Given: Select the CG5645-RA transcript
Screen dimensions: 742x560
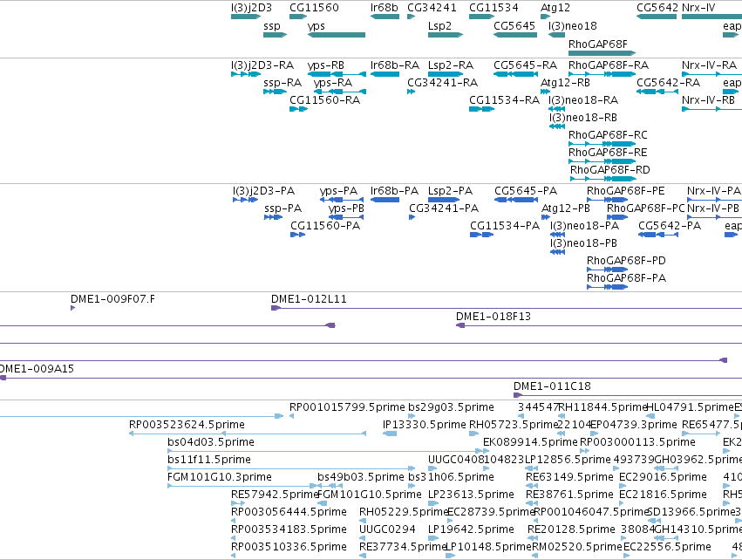Looking at the screenshot, I should point(515,74).
